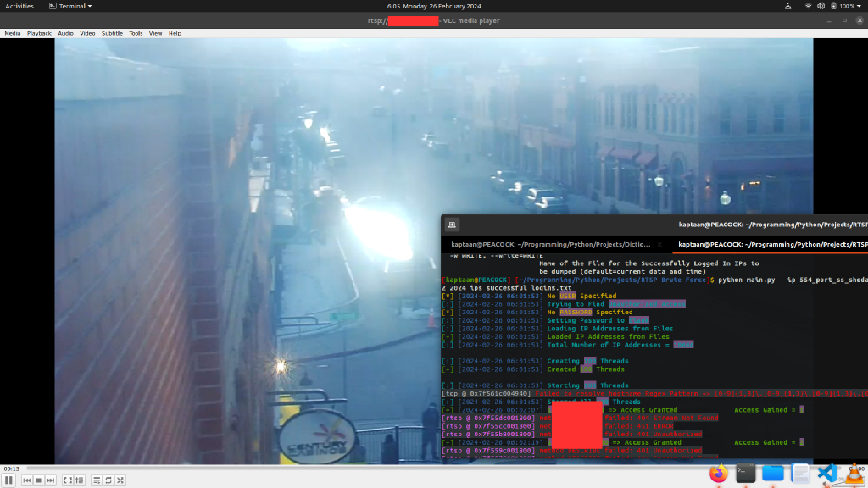Enable random playback order in VLC
The width and height of the screenshot is (868, 488).
tap(120, 480)
